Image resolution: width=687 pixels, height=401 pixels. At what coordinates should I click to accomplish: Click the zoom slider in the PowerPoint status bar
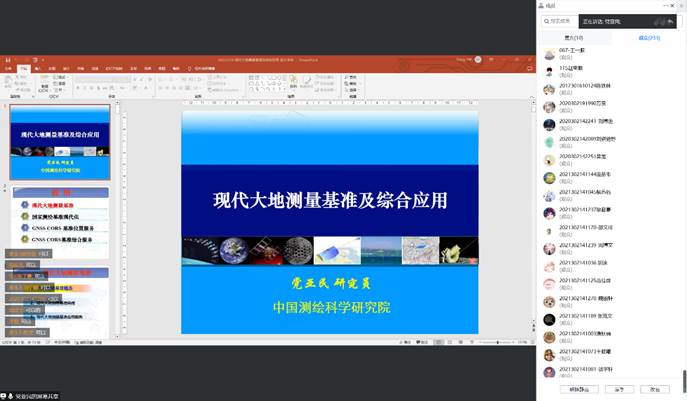pos(498,342)
